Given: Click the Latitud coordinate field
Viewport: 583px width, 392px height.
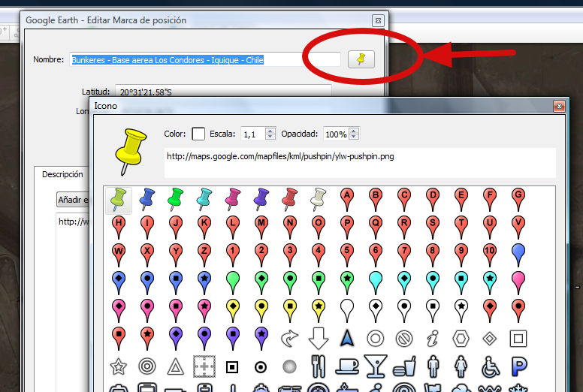Looking at the screenshot, I should tap(223, 92).
